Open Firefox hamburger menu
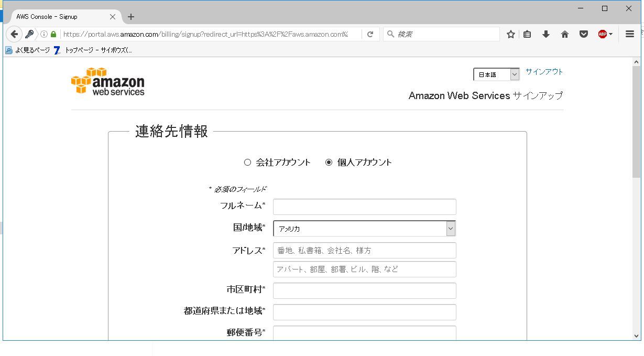 pos(630,34)
